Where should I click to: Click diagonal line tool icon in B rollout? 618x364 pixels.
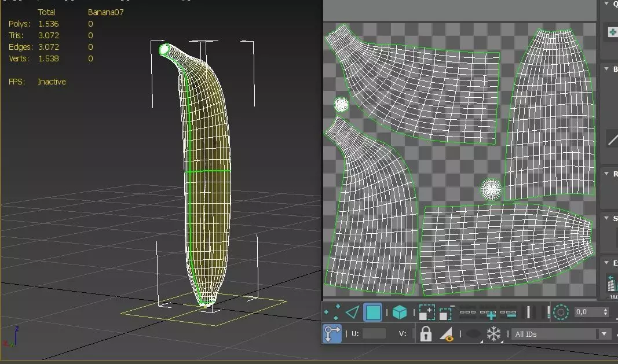click(x=612, y=139)
